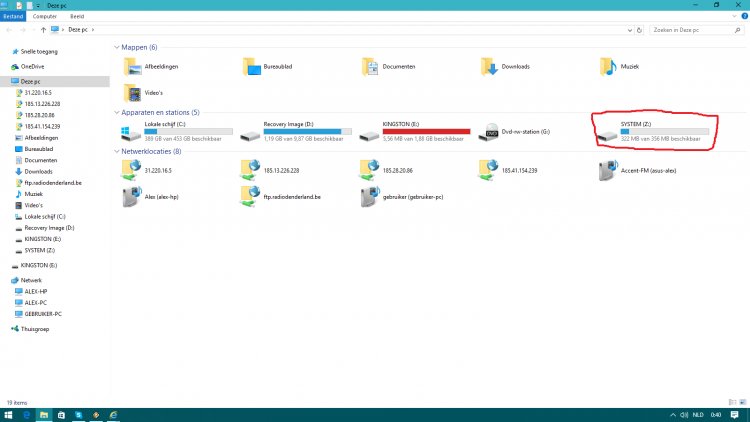Select ALEX-HP under Netwerk
750x422 pixels.
(x=36, y=291)
